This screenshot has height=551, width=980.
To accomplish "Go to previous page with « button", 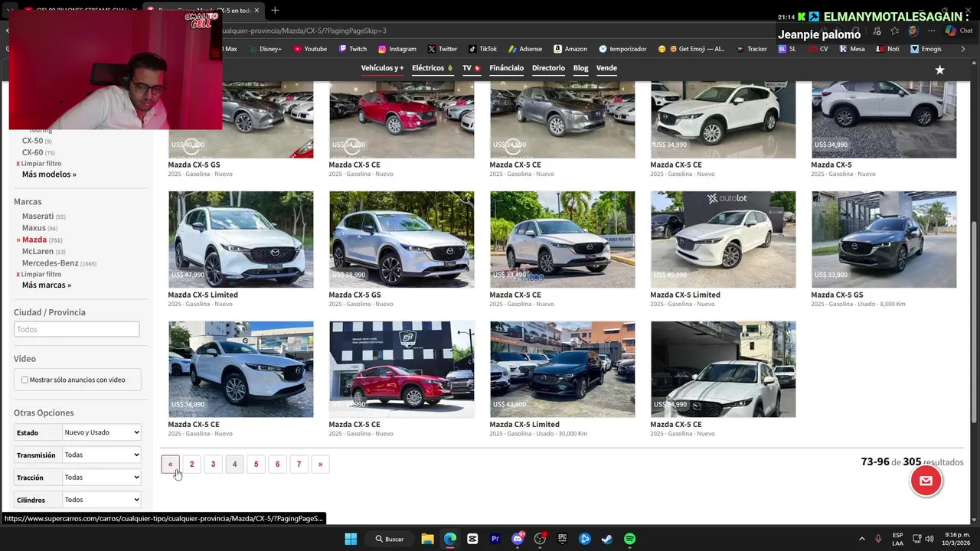I will pyautogui.click(x=170, y=464).
